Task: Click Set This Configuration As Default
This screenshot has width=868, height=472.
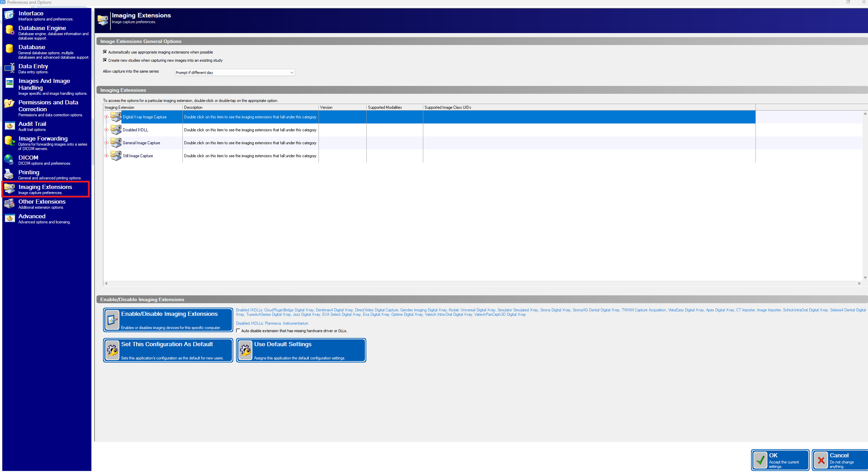Action: (168, 350)
